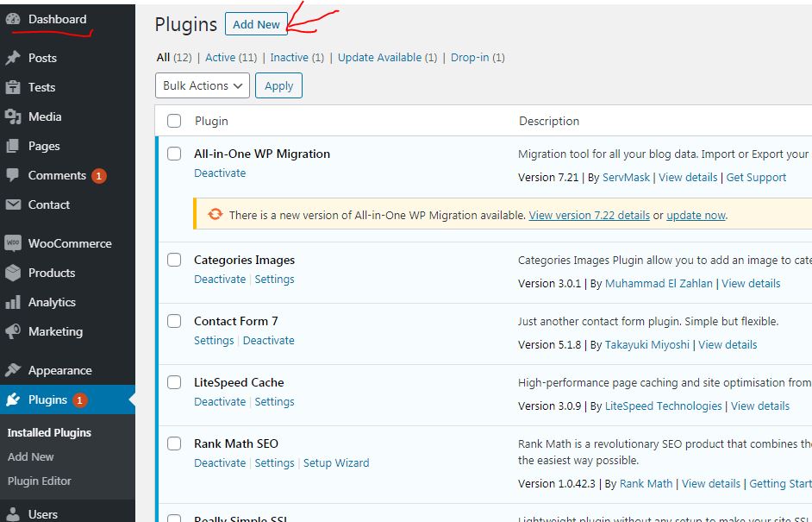Click the Pages icon in sidebar
The height and width of the screenshot is (522, 812).
[x=13, y=146]
